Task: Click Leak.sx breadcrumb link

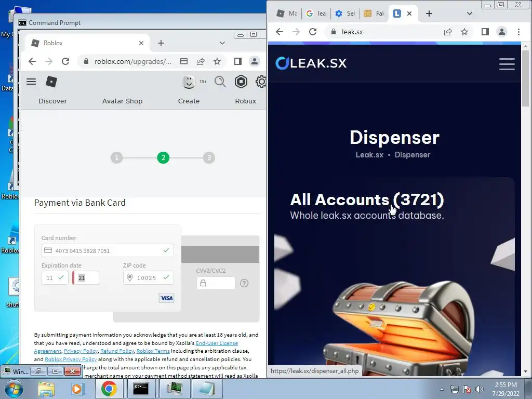Action: point(369,155)
